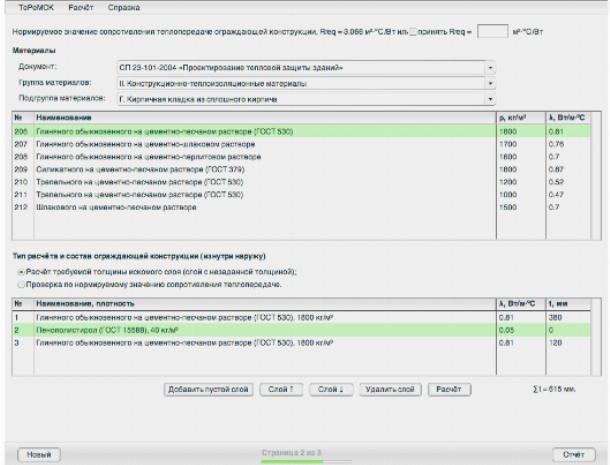This screenshot has width=610, height=465.
Task: Select 'Расчёт требуемой толщины искомого слоя' radio
Action: 23,271
